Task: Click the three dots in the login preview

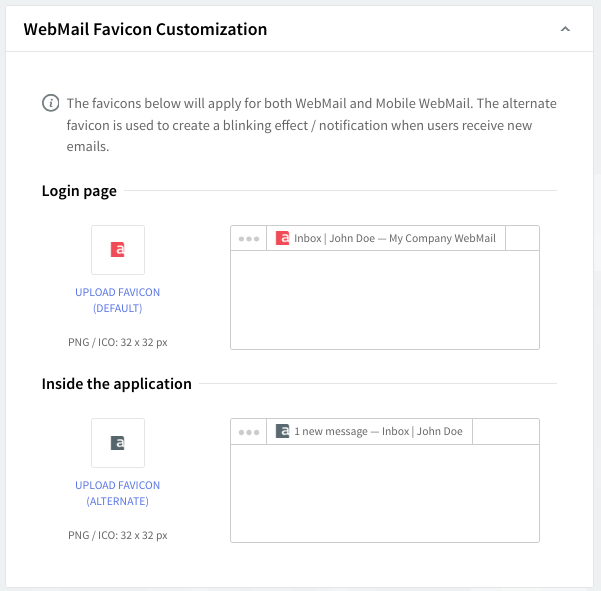Action: coord(249,239)
